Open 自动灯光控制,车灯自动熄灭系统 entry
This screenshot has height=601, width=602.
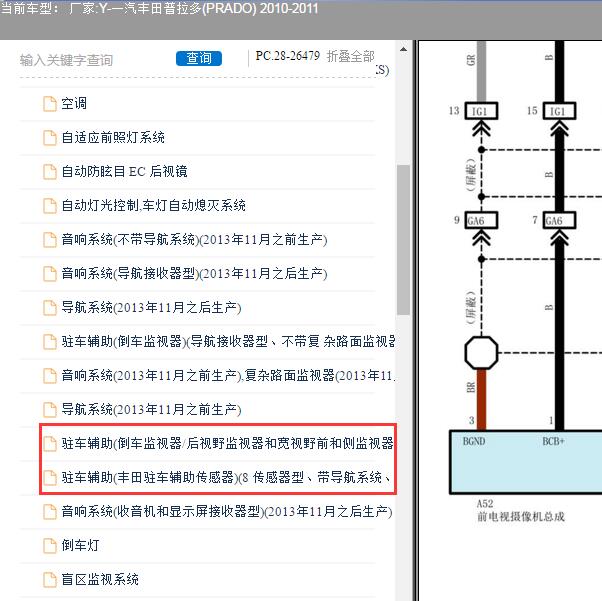(x=154, y=205)
